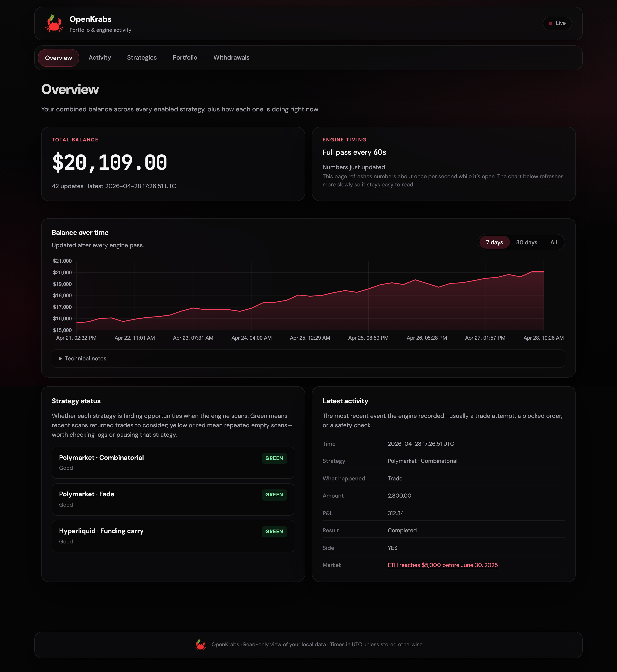The height and width of the screenshot is (672, 617).
Task: Click the red Live status dot
Action: pos(550,23)
